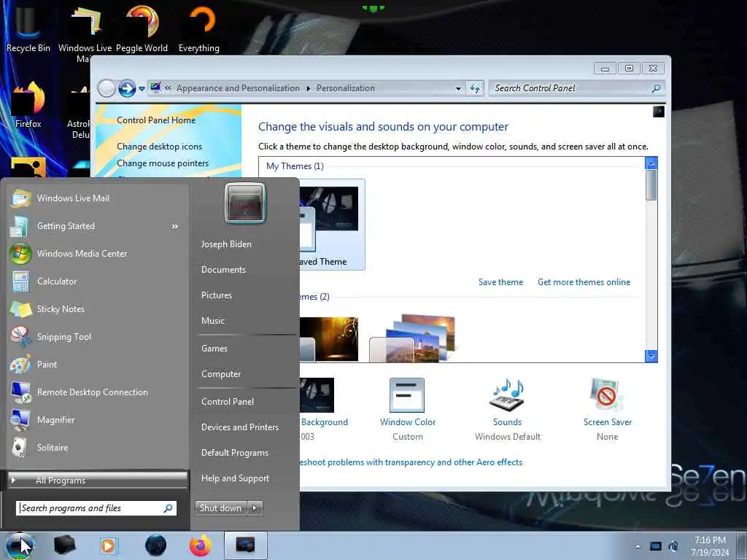Screen dimensions: 747x560
Task: Open Recycle Bin on desktop
Action: pos(28,28)
